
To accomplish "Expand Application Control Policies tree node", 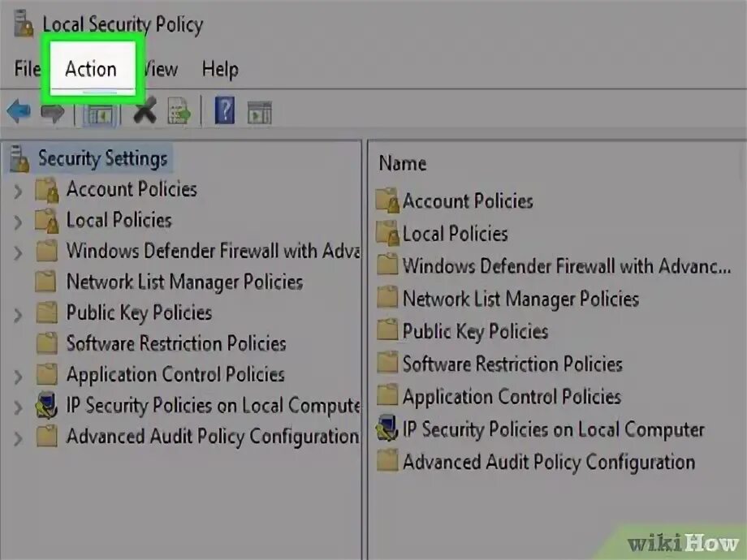I will point(18,377).
